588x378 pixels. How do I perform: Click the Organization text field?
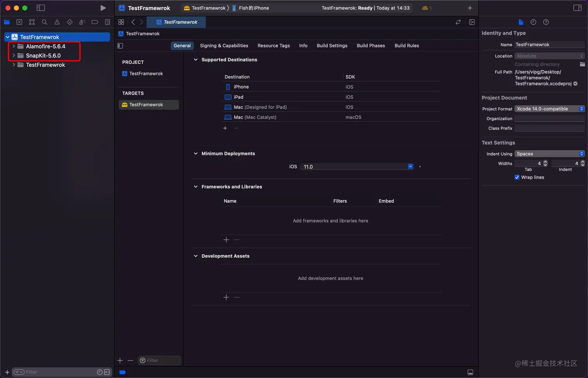549,119
